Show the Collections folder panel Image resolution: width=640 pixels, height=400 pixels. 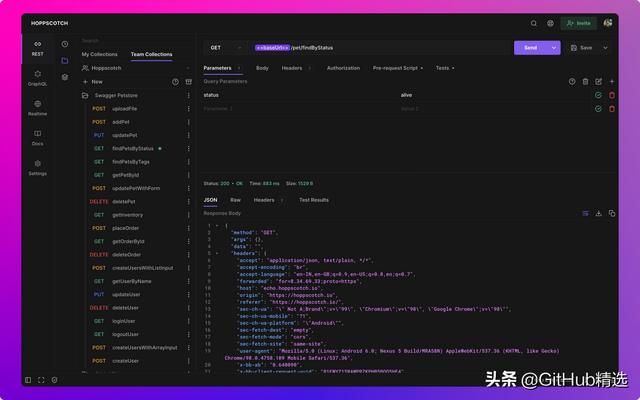click(x=65, y=60)
